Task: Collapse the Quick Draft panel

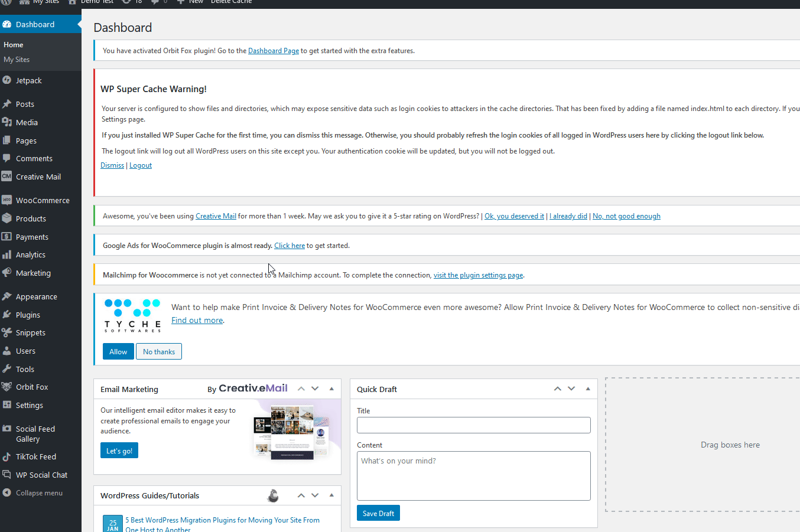Action: click(588, 389)
